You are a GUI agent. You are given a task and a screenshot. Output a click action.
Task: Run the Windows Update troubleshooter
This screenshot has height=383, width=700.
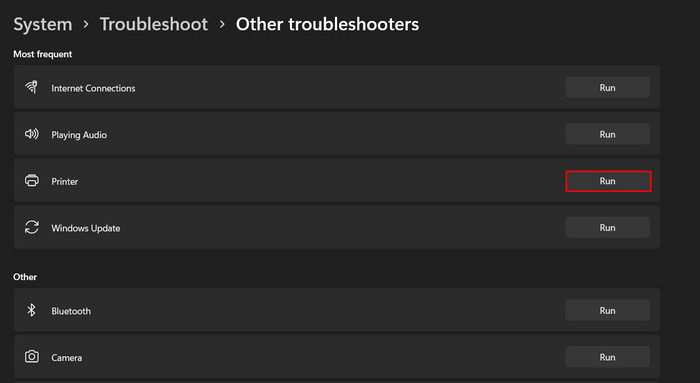click(608, 228)
